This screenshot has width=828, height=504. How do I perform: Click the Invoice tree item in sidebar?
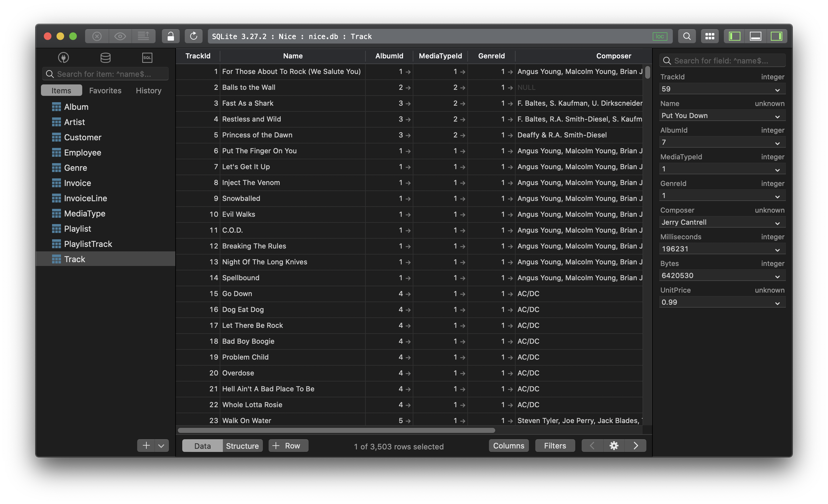(77, 182)
